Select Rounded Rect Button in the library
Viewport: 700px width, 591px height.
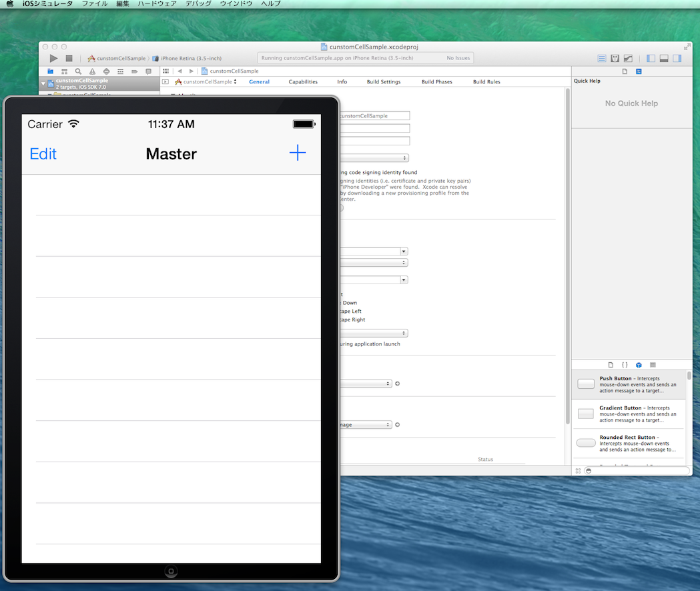point(629,443)
